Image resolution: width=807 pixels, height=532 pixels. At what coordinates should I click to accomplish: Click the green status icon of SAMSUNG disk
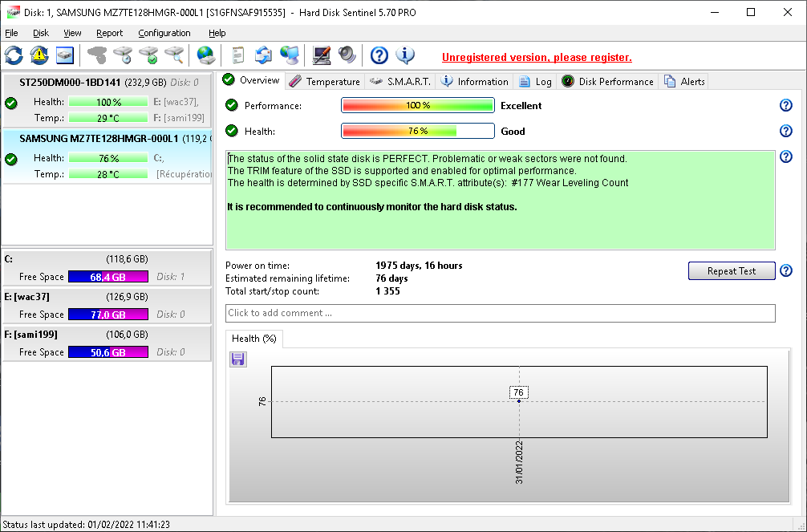coord(10,159)
